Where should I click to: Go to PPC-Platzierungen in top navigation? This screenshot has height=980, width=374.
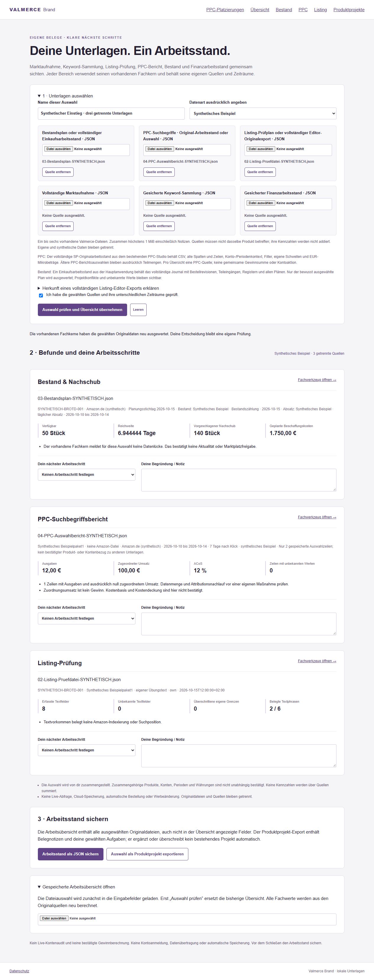(225, 10)
